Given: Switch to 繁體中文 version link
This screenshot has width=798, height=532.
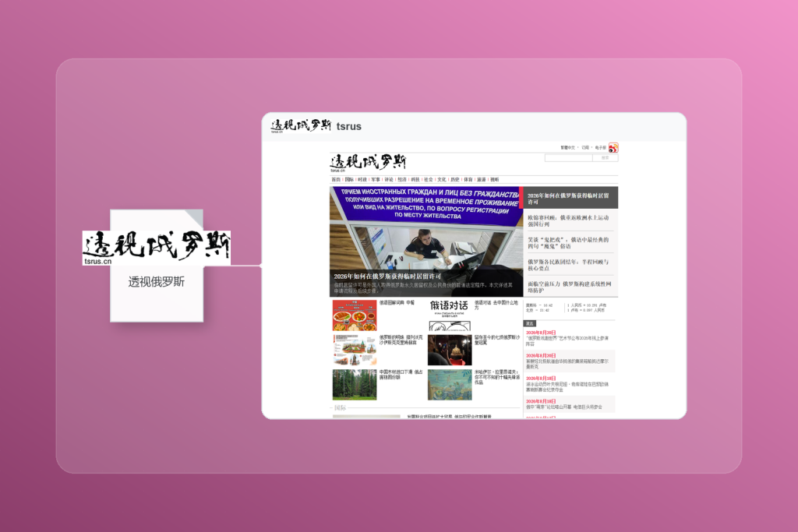Looking at the screenshot, I should pyautogui.click(x=567, y=147).
